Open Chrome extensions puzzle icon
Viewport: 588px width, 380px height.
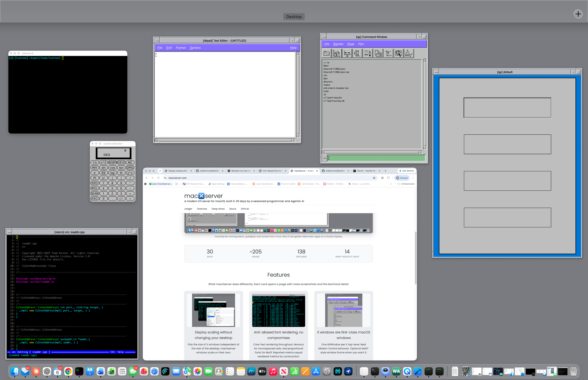point(388,178)
